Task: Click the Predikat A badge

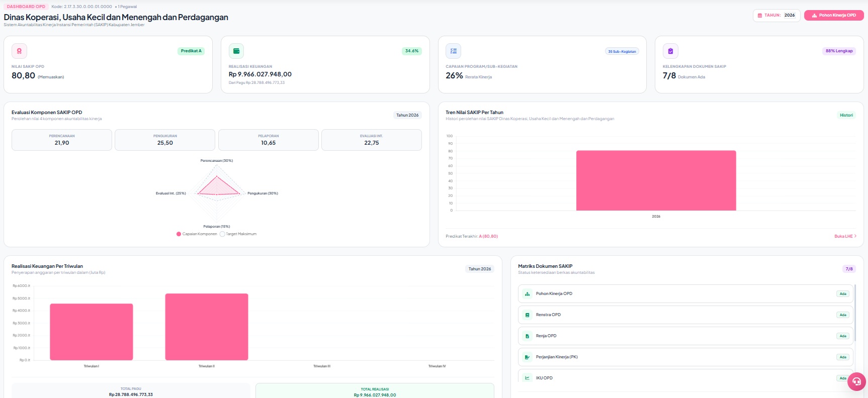Action: tap(191, 51)
